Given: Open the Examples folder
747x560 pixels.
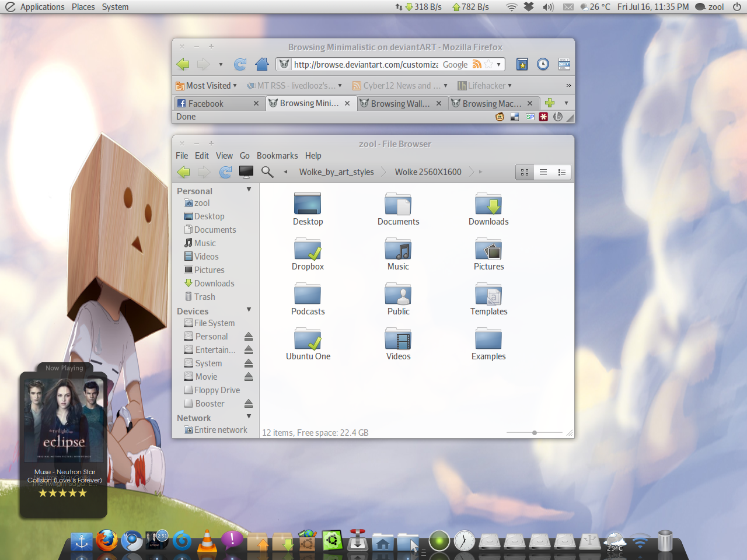Looking at the screenshot, I should pos(488,338).
